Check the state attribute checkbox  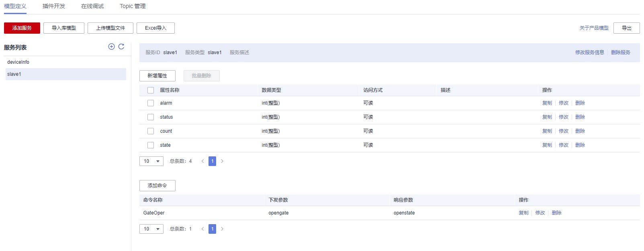click(x=151, y=145)
